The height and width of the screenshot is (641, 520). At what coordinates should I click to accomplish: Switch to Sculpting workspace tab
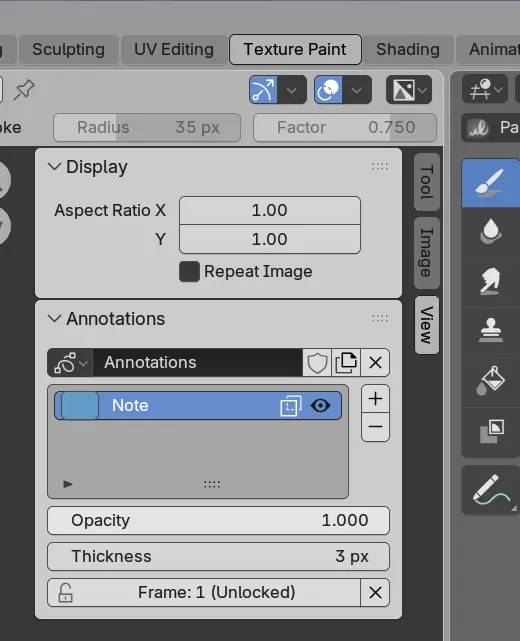69,49
